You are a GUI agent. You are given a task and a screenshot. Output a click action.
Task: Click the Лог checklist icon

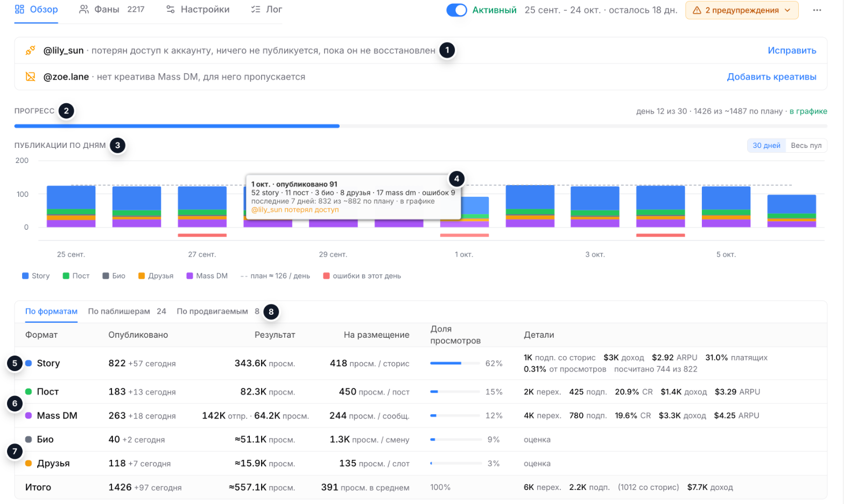click(256, 9)
